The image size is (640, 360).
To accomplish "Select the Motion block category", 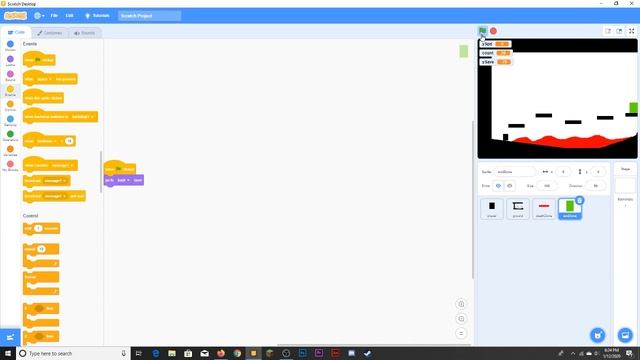I will coord(10,46).
